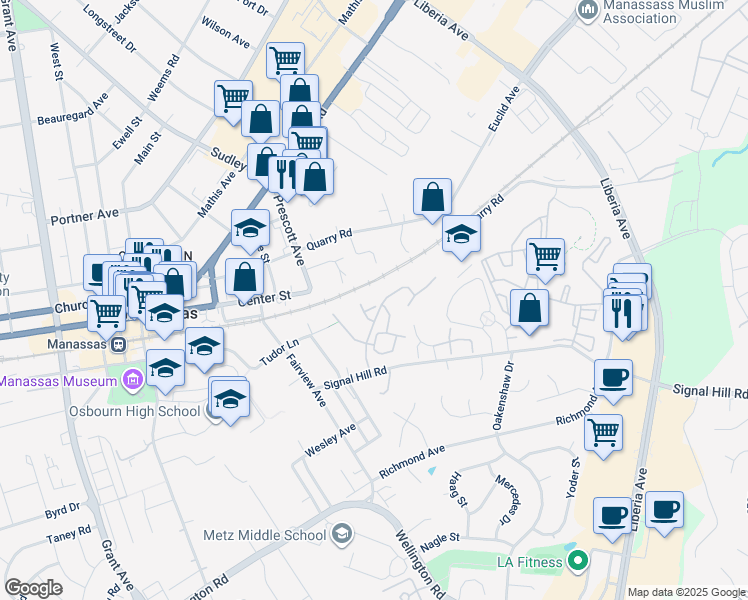This screenshot has height=600, width=748.
Task: Open the coffee cup marker on Signal Hill Rd
Action: click(613, 379)
